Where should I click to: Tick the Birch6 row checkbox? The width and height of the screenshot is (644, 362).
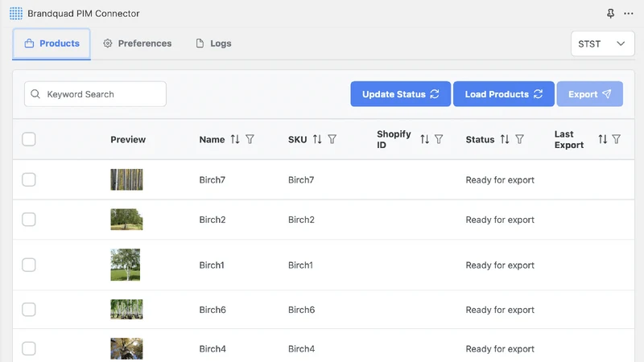[x=29, y=309]
